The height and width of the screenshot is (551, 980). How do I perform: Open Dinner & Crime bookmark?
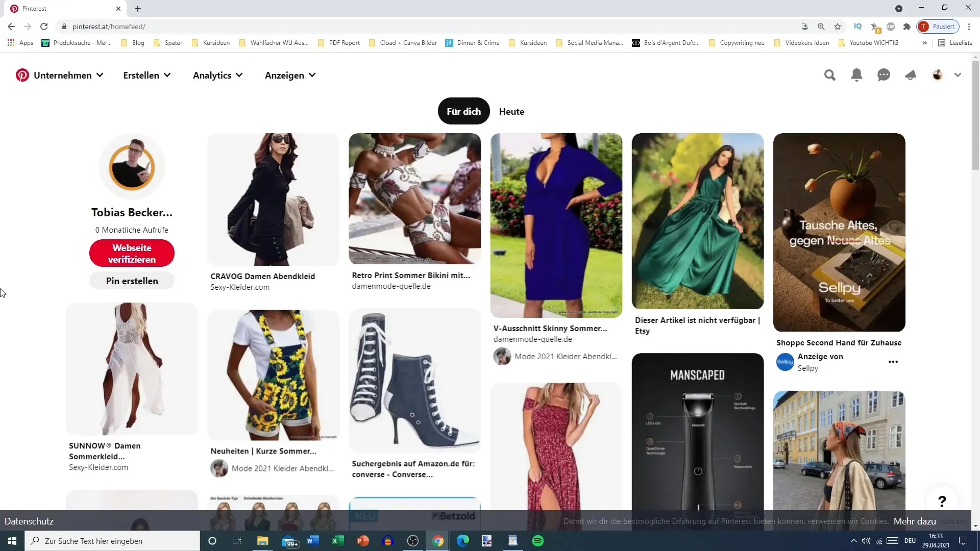pos(473,43)
